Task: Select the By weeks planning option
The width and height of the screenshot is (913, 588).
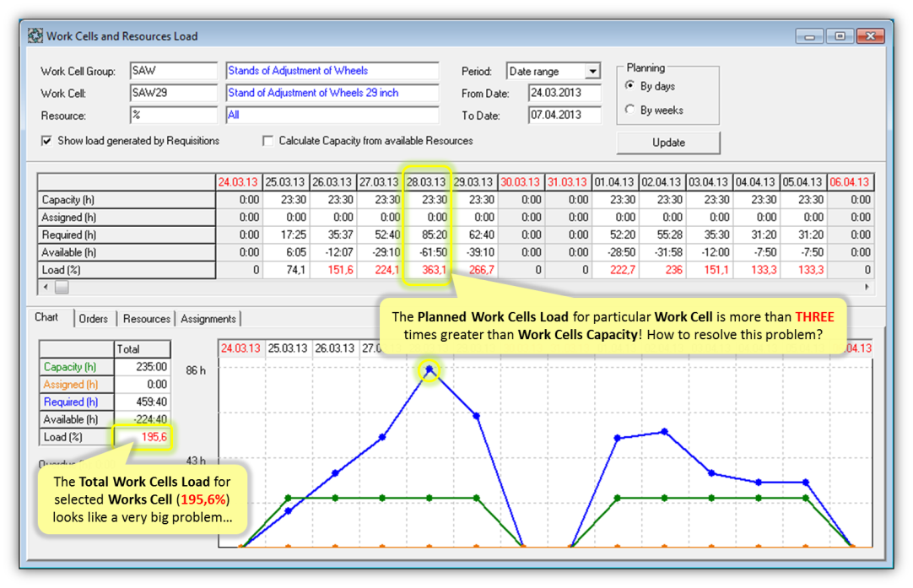Action: pos(630,110)
